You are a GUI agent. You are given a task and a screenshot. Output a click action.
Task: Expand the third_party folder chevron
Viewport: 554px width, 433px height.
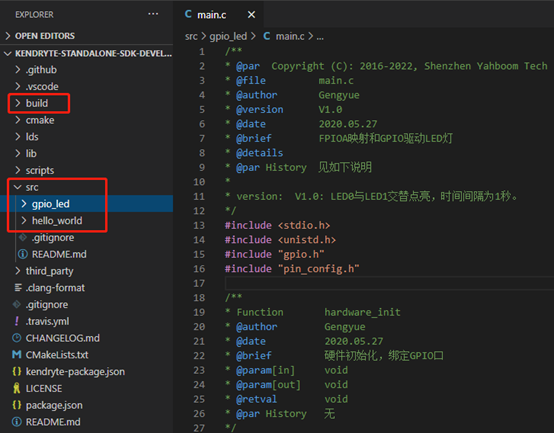tap(18, 271)
